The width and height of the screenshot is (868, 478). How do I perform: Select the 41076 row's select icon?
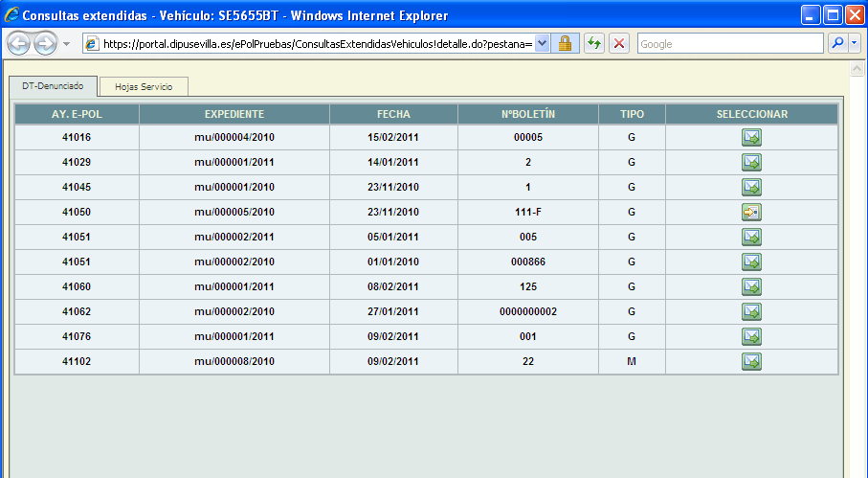click(x=751, y=337)
